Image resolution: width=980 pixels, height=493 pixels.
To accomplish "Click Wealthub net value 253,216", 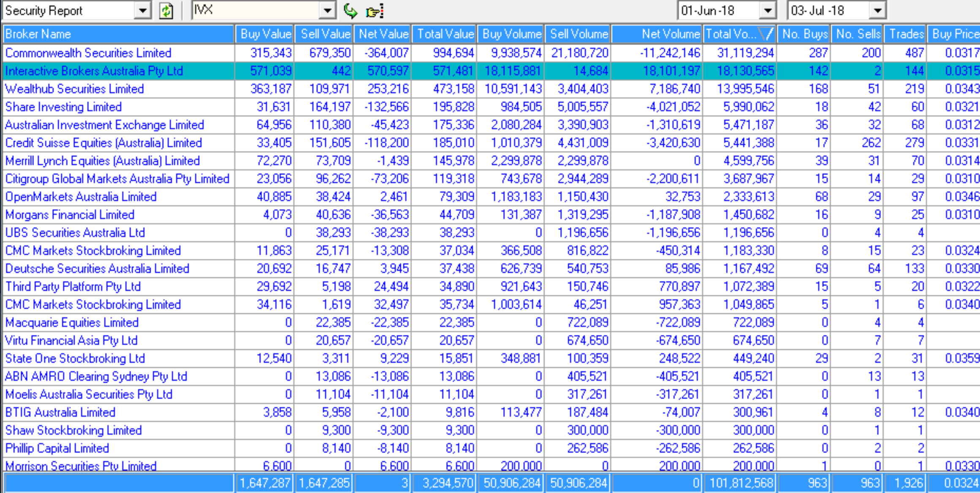I will coord(388,89).
